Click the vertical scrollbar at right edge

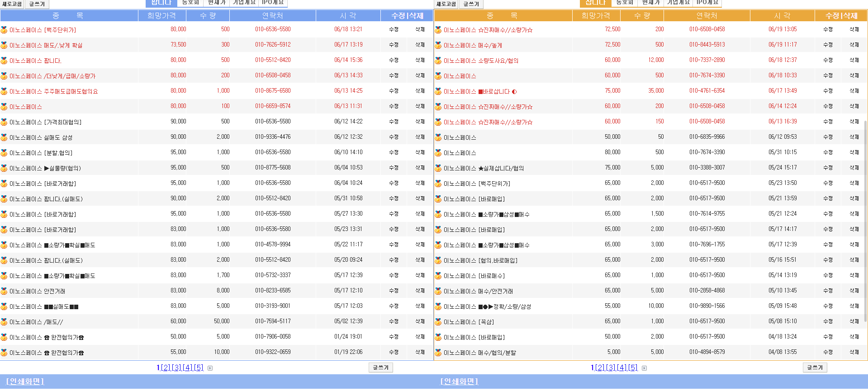tap(865, 221)
